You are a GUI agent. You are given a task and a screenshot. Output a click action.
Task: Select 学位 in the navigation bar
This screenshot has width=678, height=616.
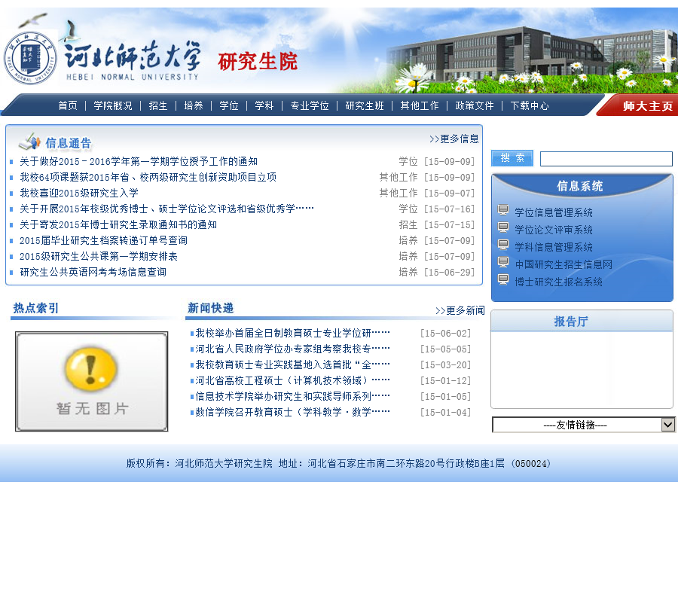tap(229, 105)
